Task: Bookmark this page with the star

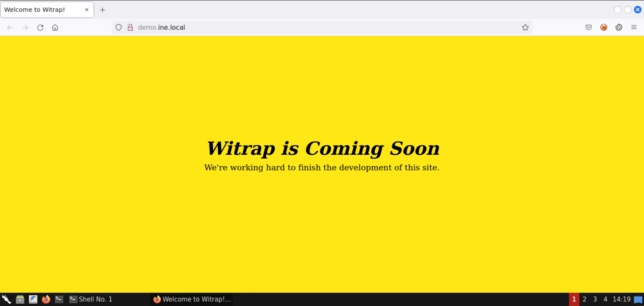Action: coord(525,27)
